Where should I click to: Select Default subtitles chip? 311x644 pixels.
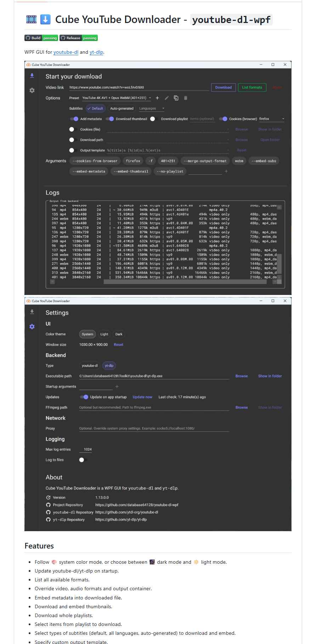[95, 109]
